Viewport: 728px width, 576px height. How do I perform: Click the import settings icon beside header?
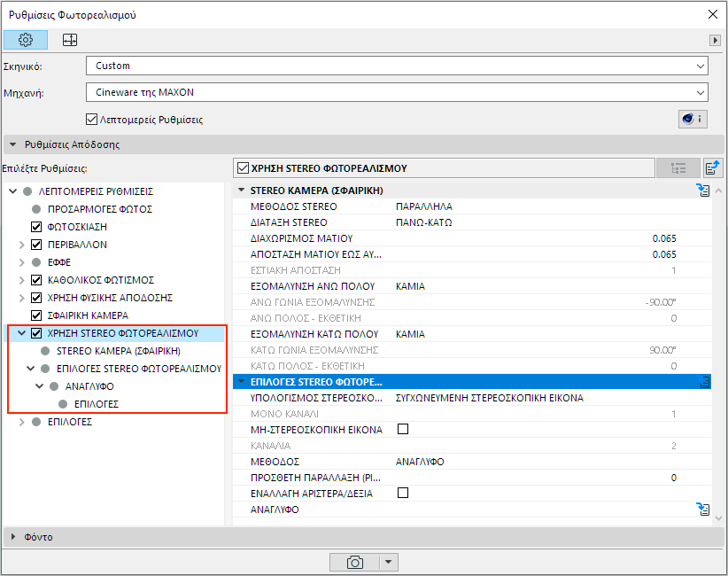point(712,167)
